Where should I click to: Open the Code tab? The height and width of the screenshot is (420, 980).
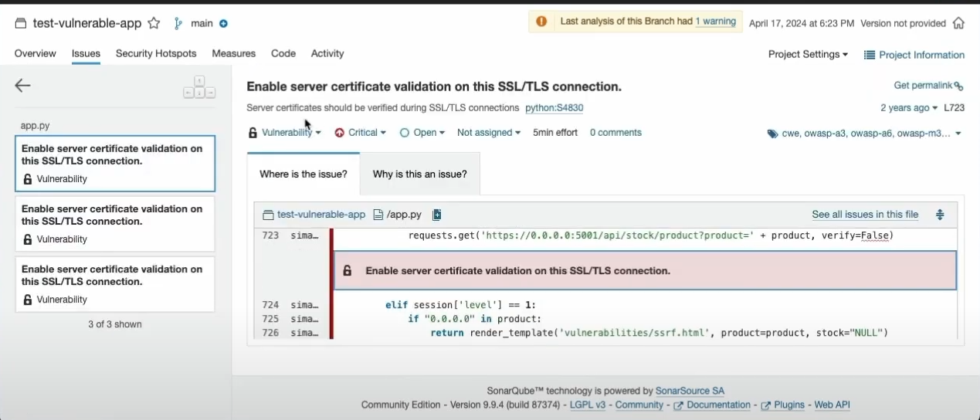283,53
